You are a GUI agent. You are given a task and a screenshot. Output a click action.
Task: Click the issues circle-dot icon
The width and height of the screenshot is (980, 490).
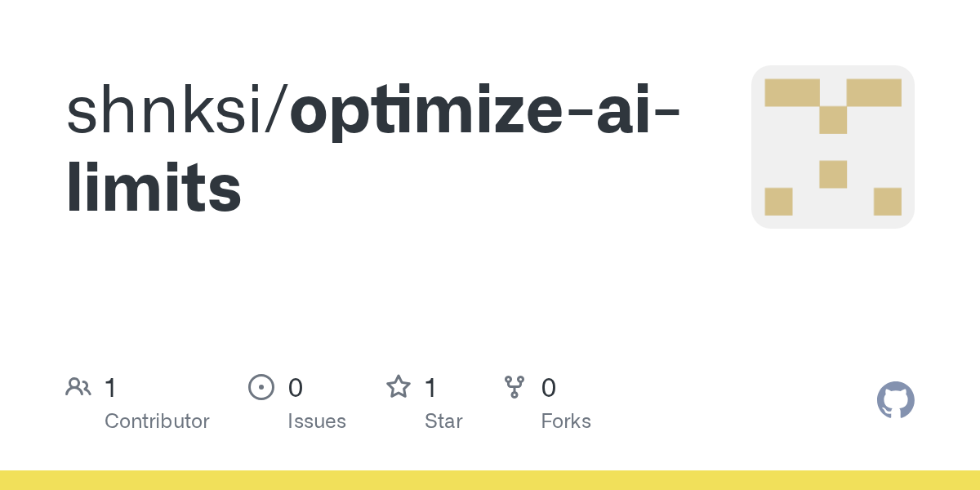click(x=261, y=387)
